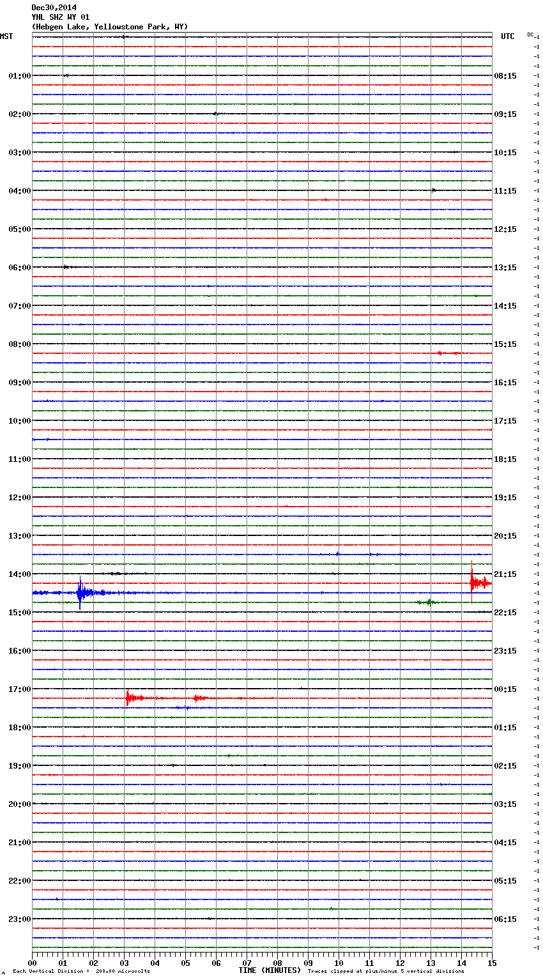
Task: Click the MST column header
Action: [x=6, y=36]
